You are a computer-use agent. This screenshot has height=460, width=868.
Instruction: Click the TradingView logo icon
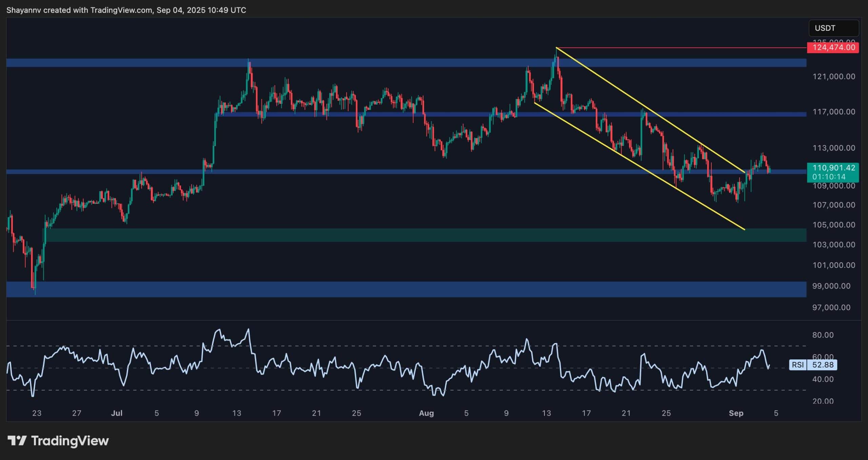click(x=17, y=441)
